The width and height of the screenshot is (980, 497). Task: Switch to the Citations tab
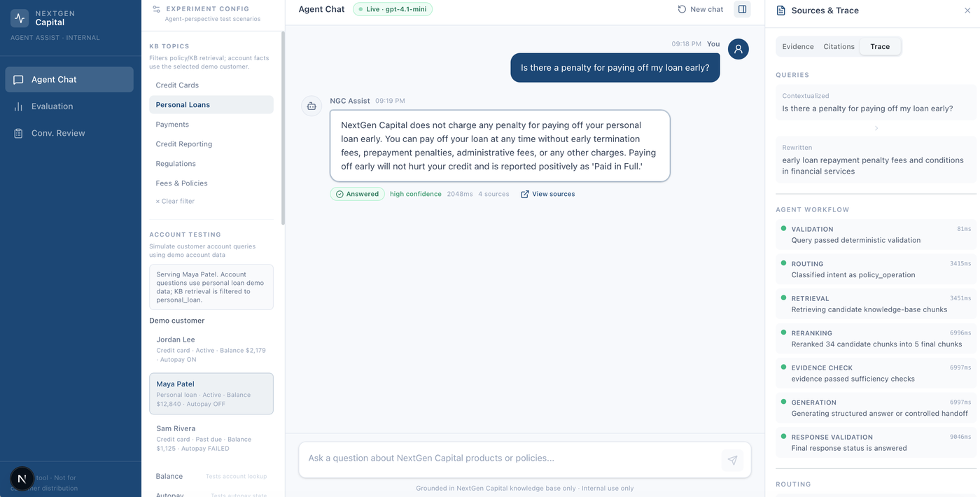click(839, 47)
